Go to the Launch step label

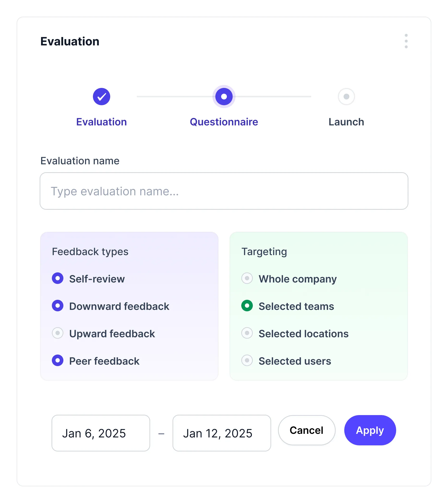point(346,122)
